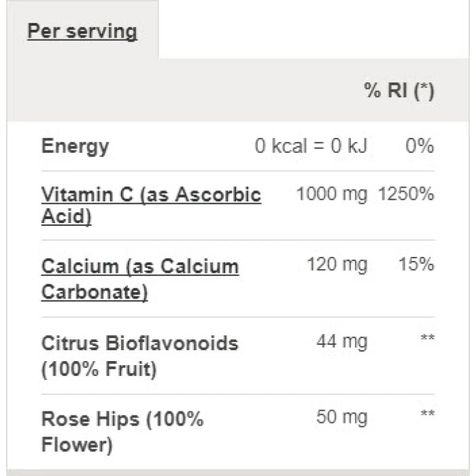Viewport: 476px width, 476px height.
Task: Click the 1250% RI value
Action: pos(406,194)
